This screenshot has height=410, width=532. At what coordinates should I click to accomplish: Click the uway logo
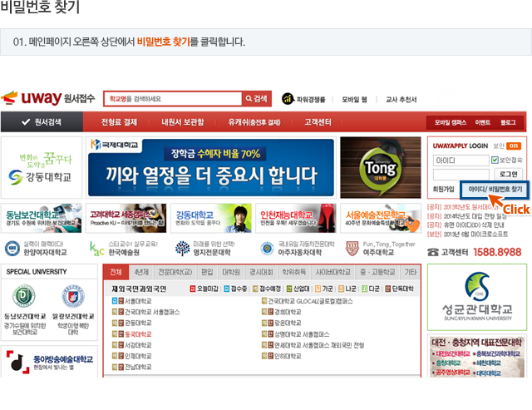pyautogui.click(x=48, y=98)
